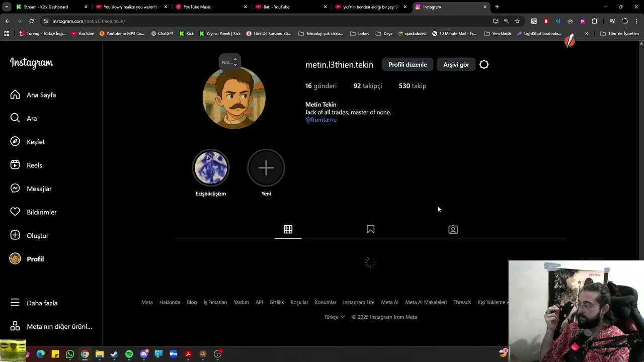Click the Instagram logo
This screenshot has height=362, width=644.
32,63
